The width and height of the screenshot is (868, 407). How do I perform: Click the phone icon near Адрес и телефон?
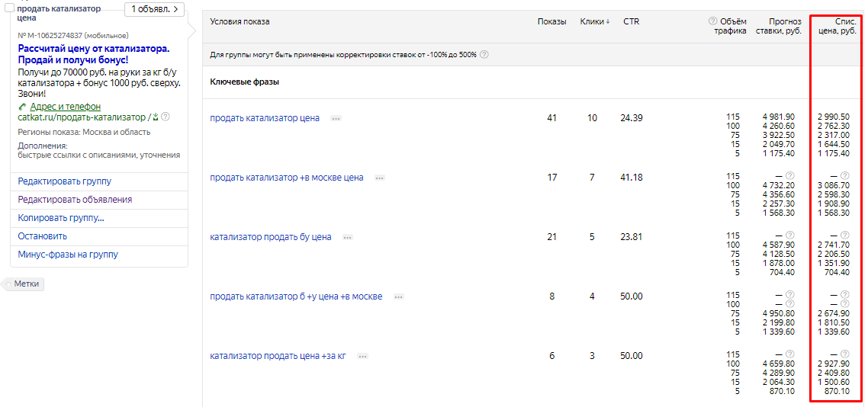23,107
